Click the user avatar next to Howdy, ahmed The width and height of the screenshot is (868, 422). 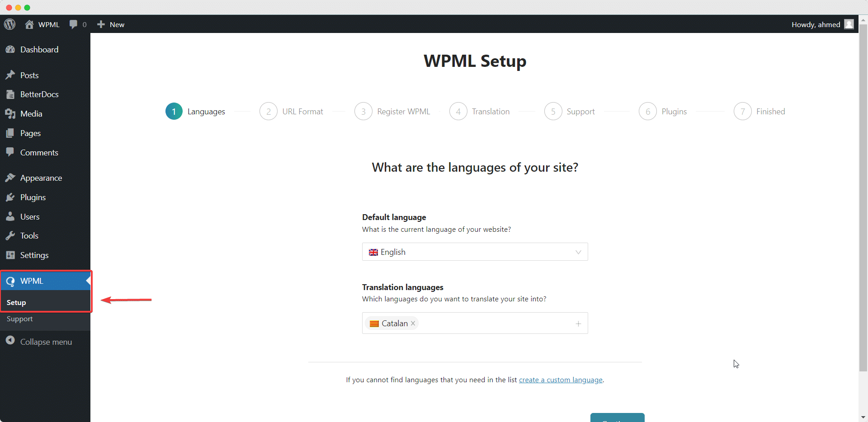pos(849,24)
